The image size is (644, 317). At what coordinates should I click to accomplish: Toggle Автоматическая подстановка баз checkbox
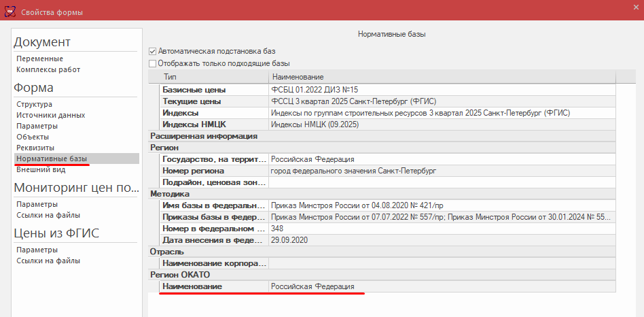pos(153,51)
